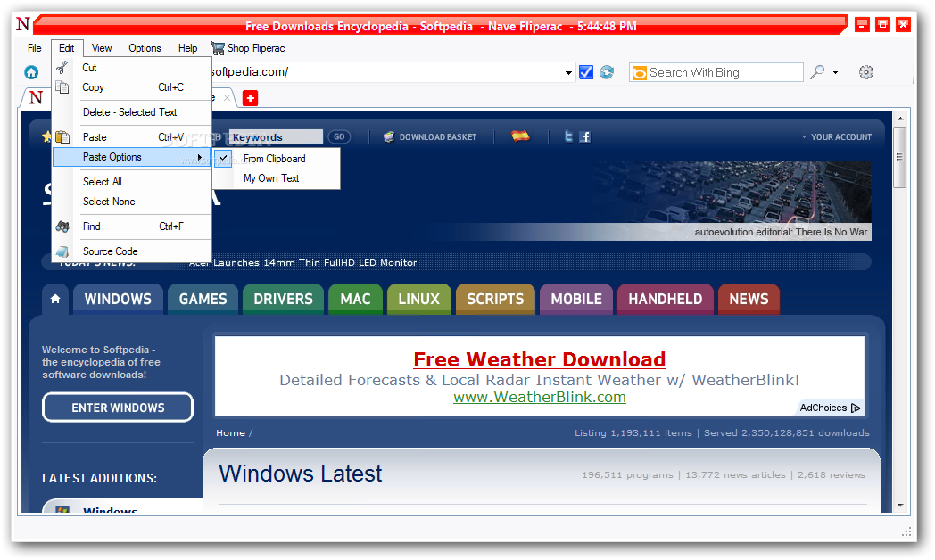Click the Bing logo in search box
Screen dimensions: 935x560
point(639,73)
